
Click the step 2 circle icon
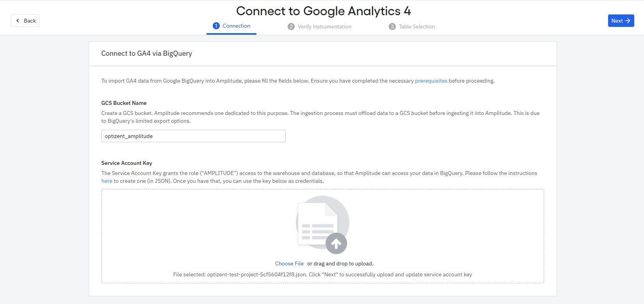(x=291, y=27)
